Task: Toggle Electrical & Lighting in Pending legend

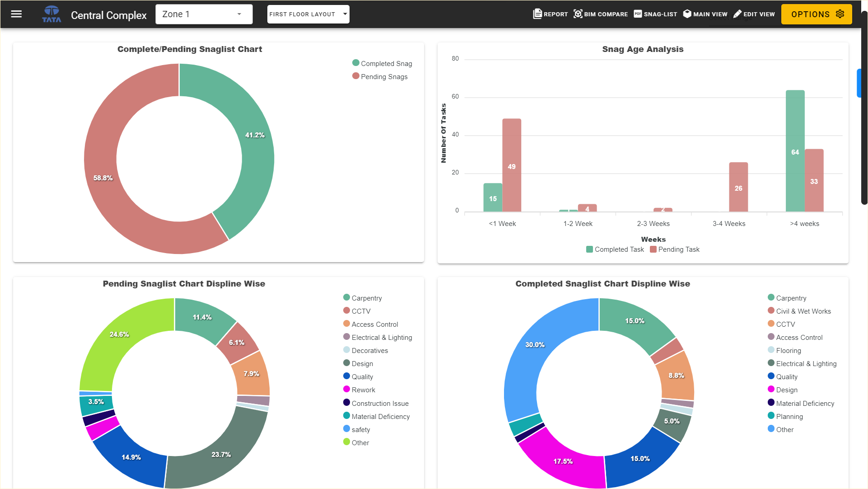Action: tap(378, 337)
